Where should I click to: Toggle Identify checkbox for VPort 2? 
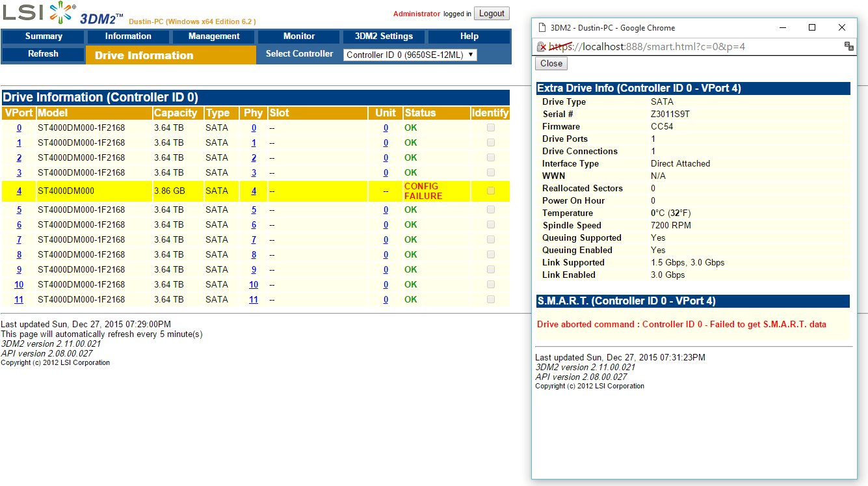tap(491, 157)
